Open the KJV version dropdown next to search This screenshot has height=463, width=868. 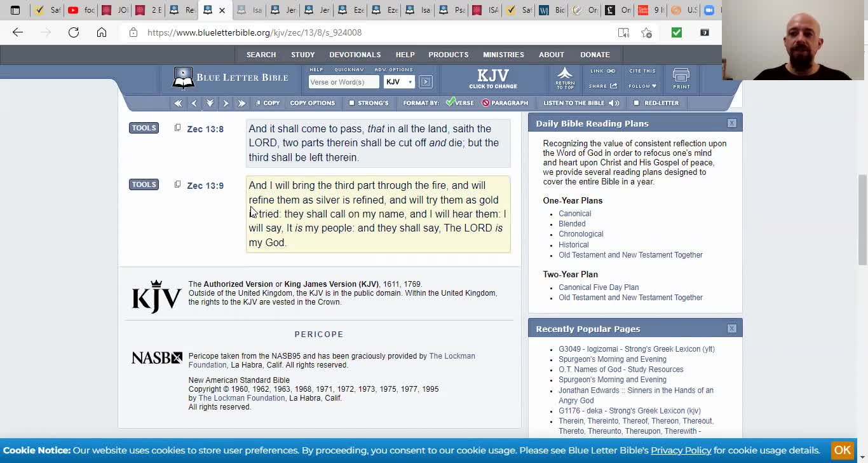tap(399, 81)
